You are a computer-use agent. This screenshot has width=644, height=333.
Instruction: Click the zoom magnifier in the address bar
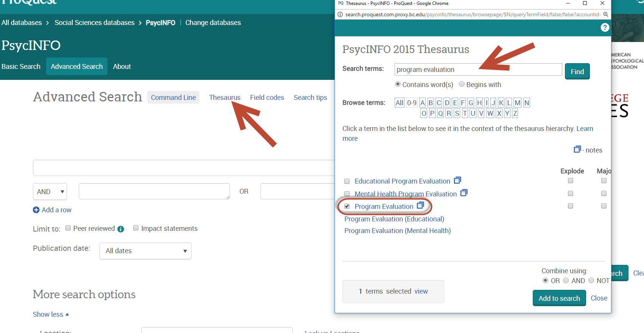[x=605, y=14]
